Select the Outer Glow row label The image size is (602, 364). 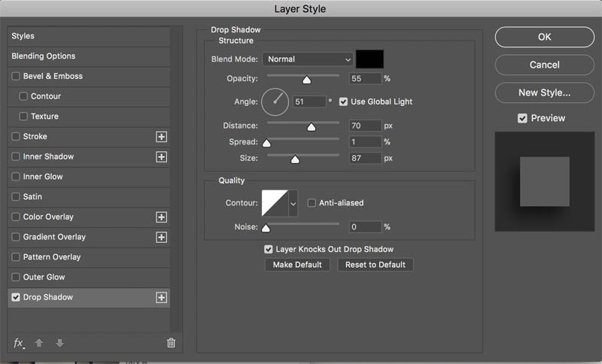pyautogui.click(x=44, y=277)
